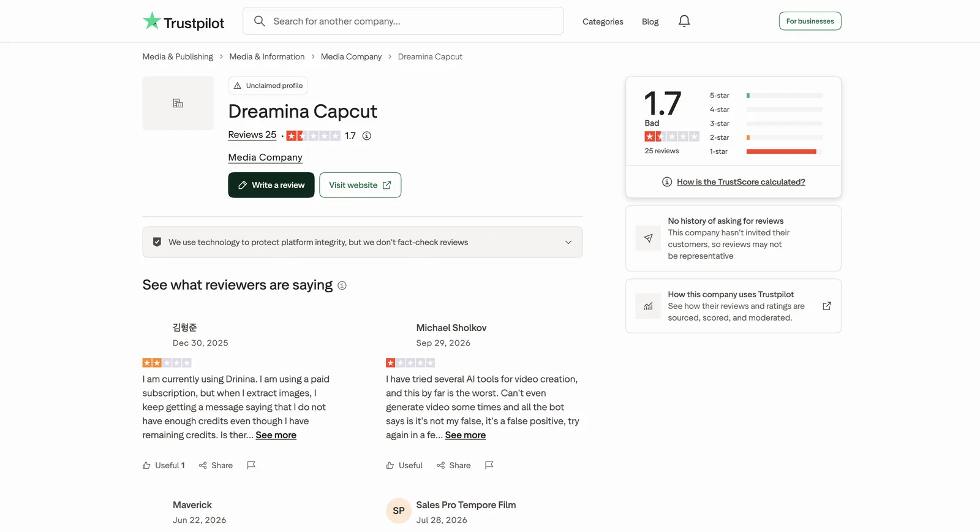Click the Dreamina Capcut company logo placeholder
Image resolution: width=980 pixels, height=532 pixels.
tap(178, 103)
